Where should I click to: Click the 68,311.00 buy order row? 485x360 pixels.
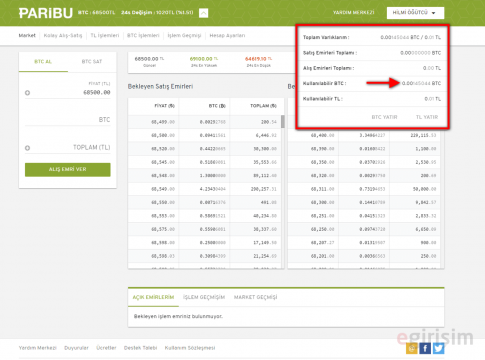(364, 189)
